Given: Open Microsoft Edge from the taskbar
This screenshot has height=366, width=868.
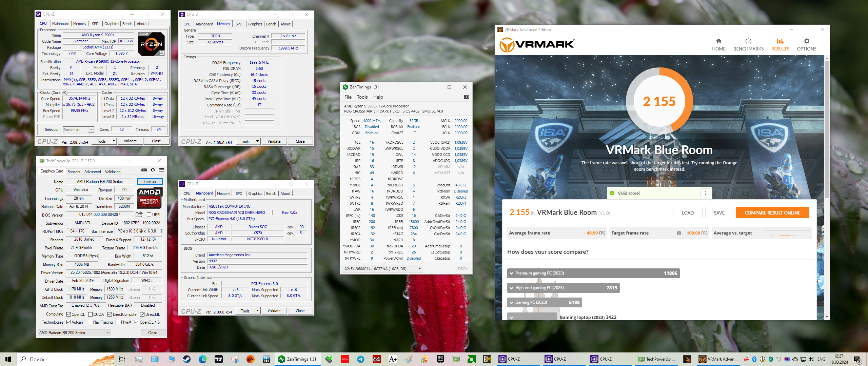Looking at the screenshot, I should (202, 359).
